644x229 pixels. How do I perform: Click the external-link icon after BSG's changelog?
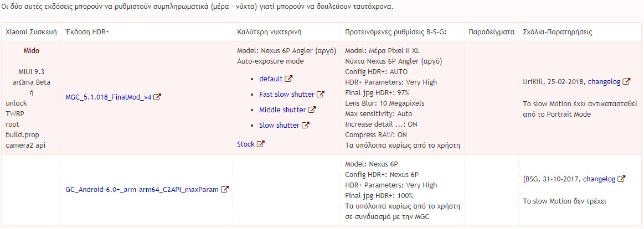(x=621, y=179)
